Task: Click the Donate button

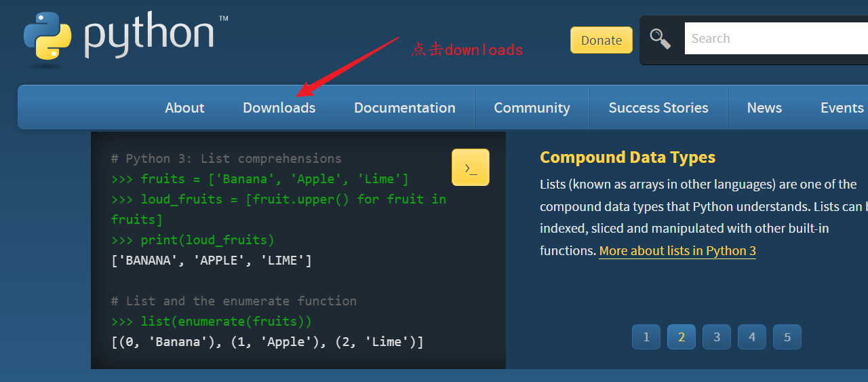Action: tap(601, 40)
